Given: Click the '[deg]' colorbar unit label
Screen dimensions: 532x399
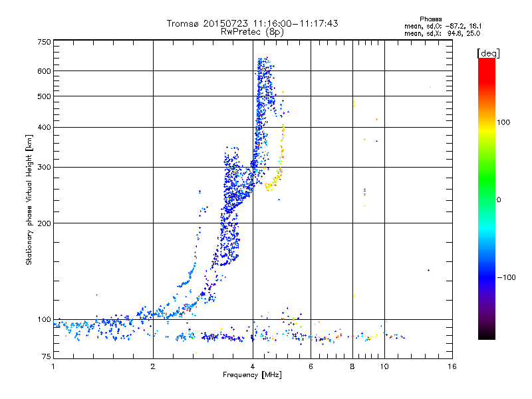Looking at the screenshot, I should tap(488, 53).
